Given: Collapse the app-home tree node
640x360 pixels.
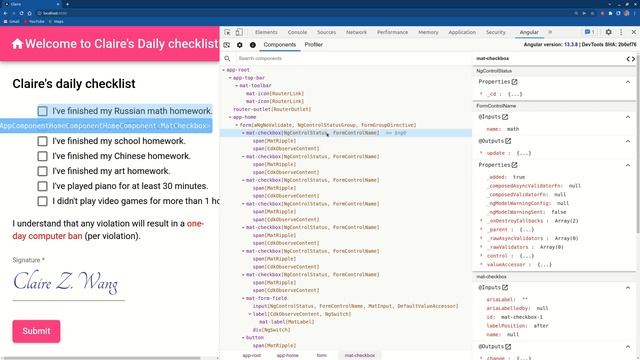Looking at the screenshot, I should 230,117.
